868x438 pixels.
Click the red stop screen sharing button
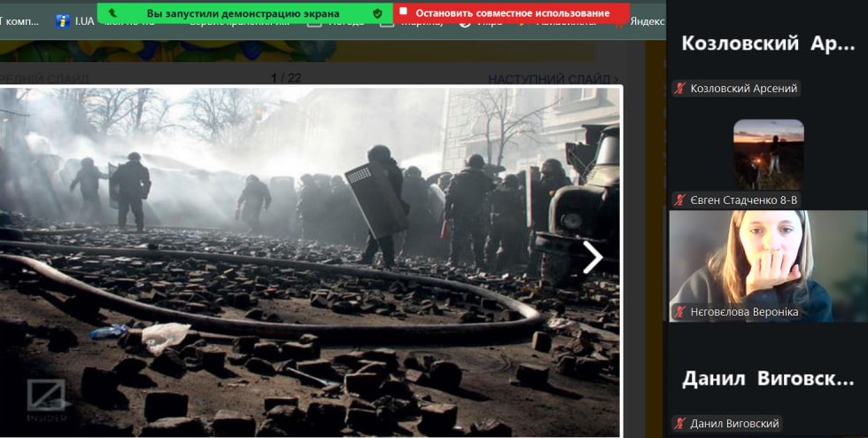[512, 13]
